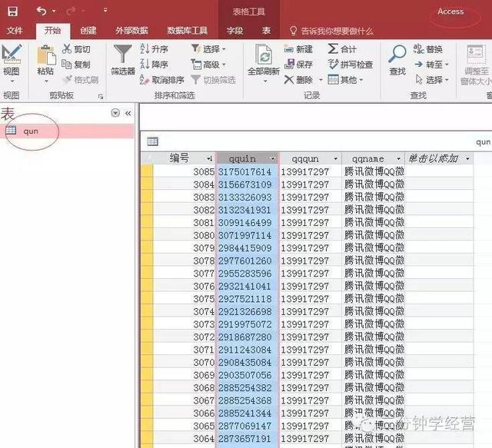Expand the 视图 button dropdown arrow
Viewport: 492px width, 448px height.
12,81
